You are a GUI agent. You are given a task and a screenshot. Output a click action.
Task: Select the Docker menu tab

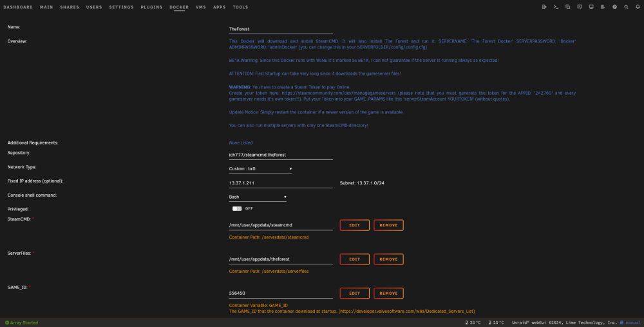[179, 7]
